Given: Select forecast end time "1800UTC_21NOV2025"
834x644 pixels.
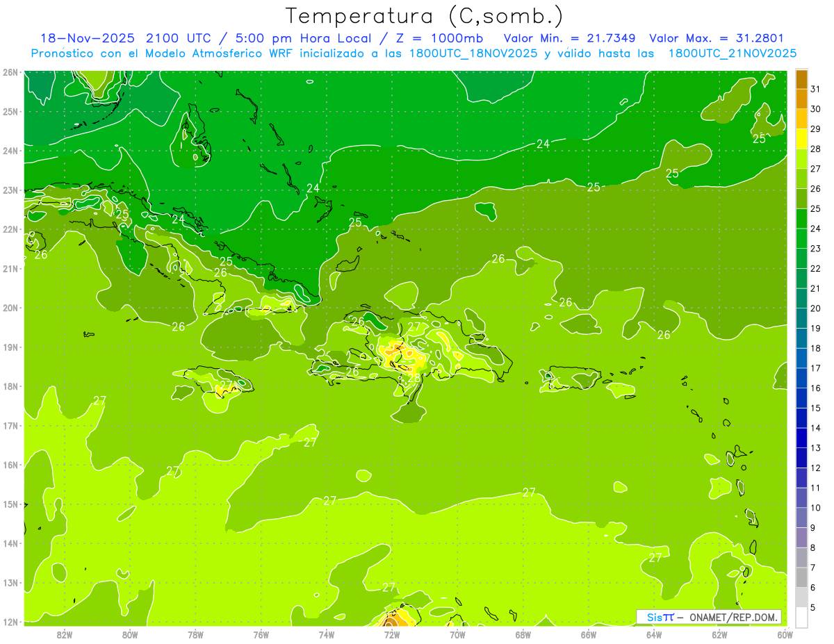Looking at the screenshot, I should click(732, 53).
